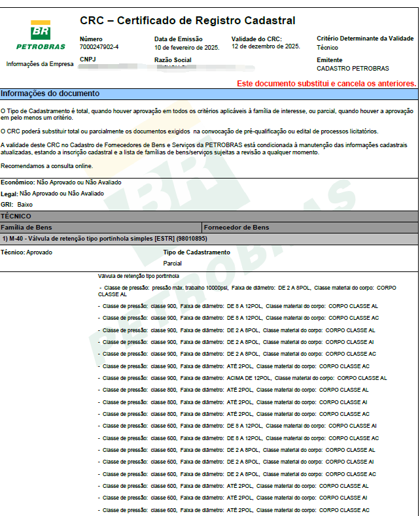The height and width of the screenshot is (516, 420).
Task: Click 'CADASTRO PETROBRAS' issuer text
Action: tap(353, 69)
